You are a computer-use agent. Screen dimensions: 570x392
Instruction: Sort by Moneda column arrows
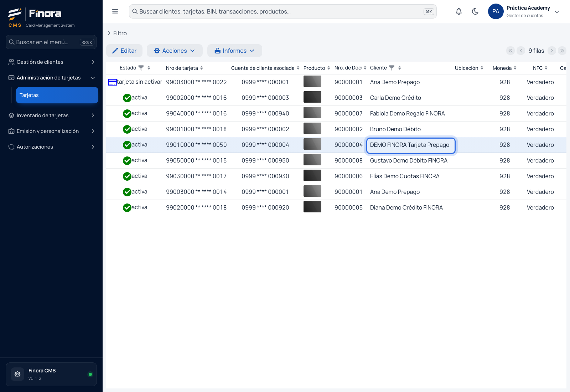(515, 68)
